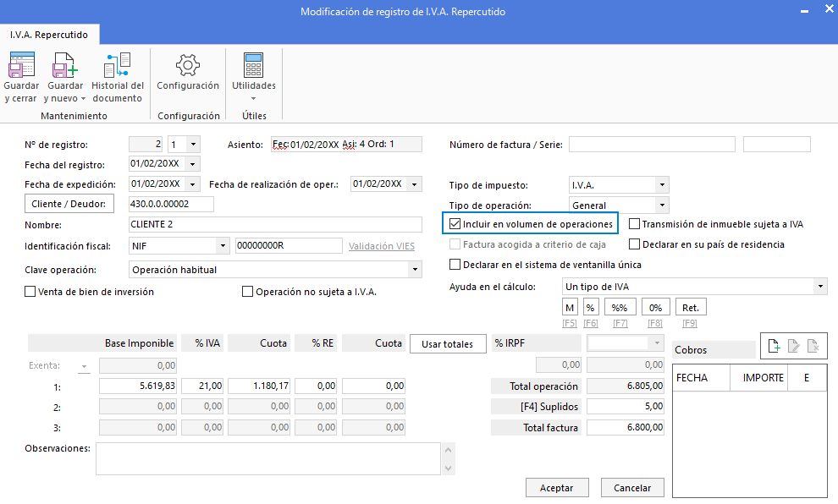
Task: Open Identificación fiscal NIF dropdown
Action: pyautogui.click(x=223, y=245)
